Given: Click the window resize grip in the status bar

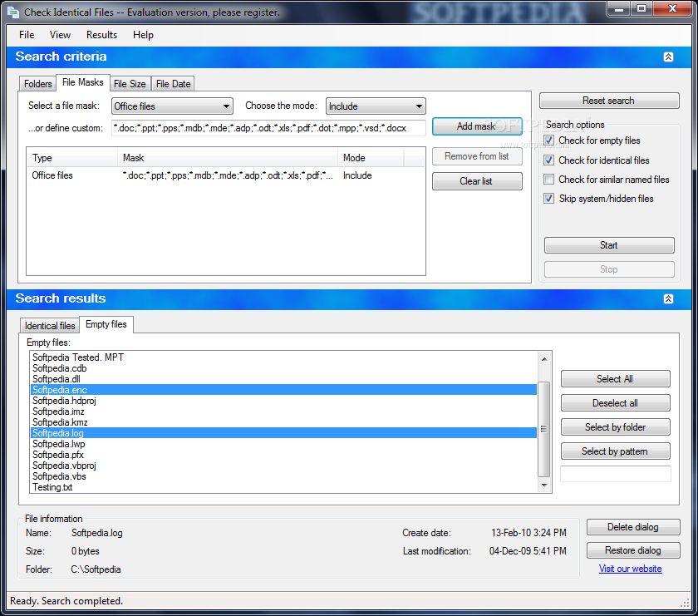Looking at the screenshot, I should click(685, 603).
